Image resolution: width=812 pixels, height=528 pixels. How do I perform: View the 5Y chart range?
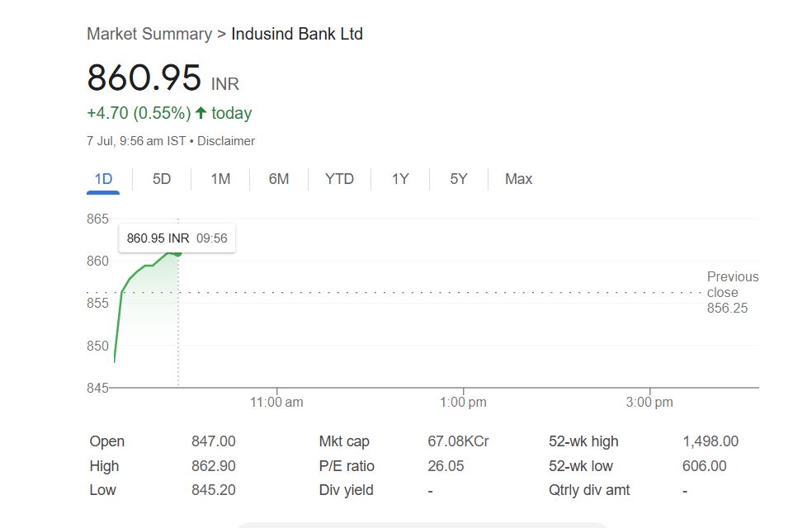point(459,179)
